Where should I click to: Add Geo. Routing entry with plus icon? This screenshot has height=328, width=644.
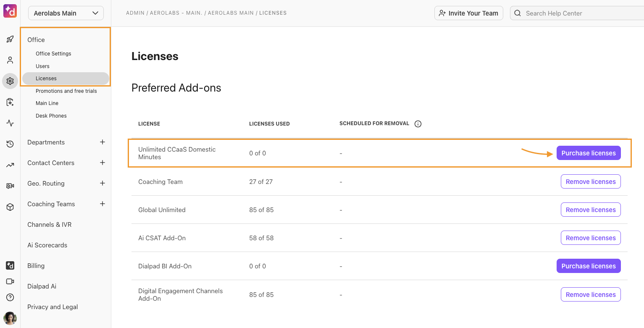click(103, 183)
